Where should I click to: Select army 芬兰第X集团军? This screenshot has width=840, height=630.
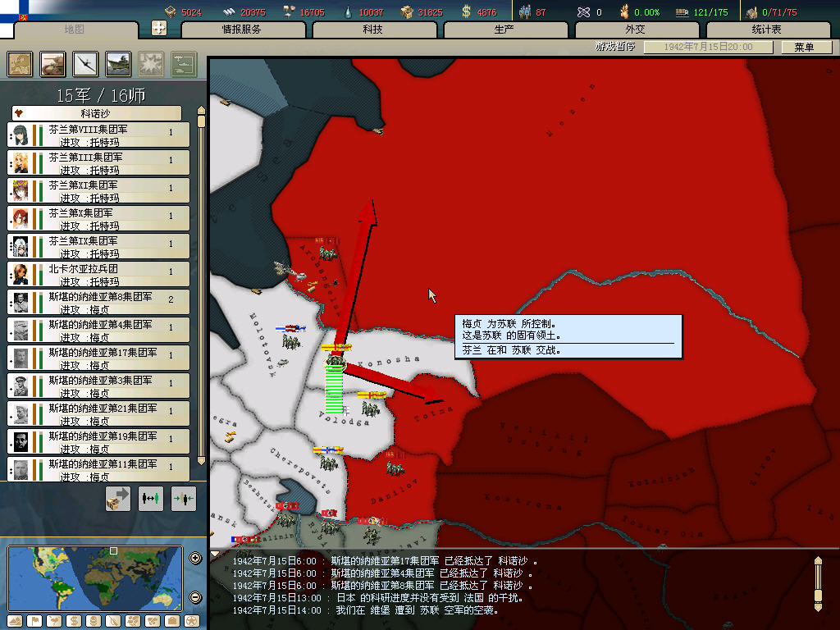[98, 218]
